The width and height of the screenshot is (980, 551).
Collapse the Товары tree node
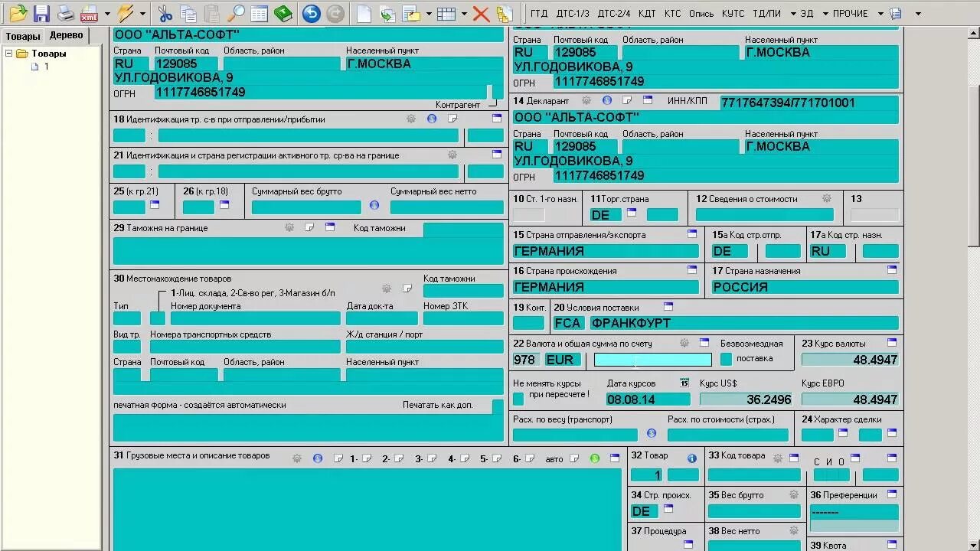pyautogui.click(x=9, y=54)
